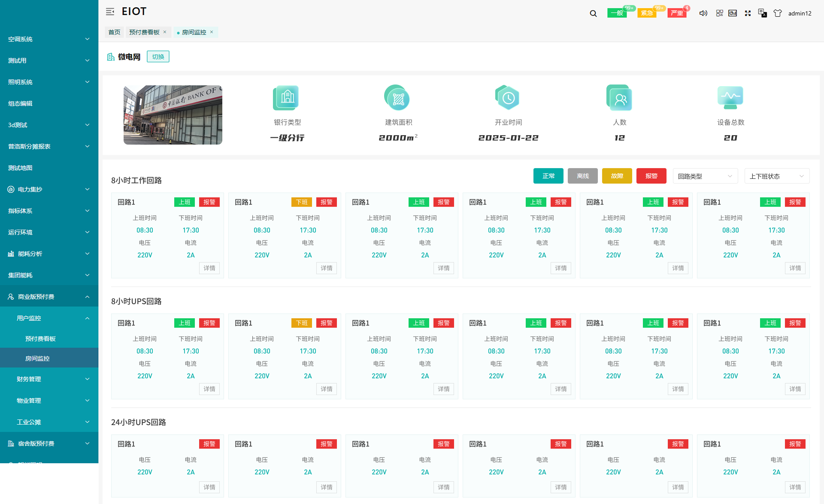Screen dimensions: 824x504
Task: Open 测试地图 in the sidebar
Action: click(x=49, y=168)
